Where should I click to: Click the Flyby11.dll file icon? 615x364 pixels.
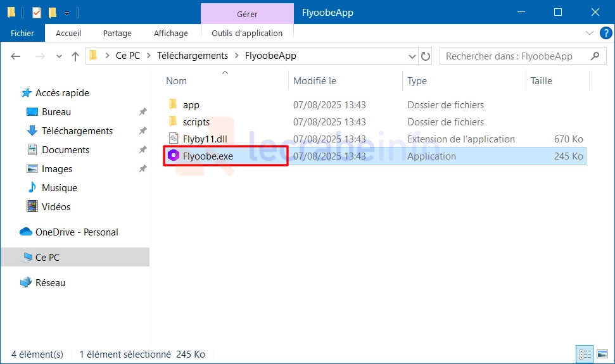tap(174, 138)
